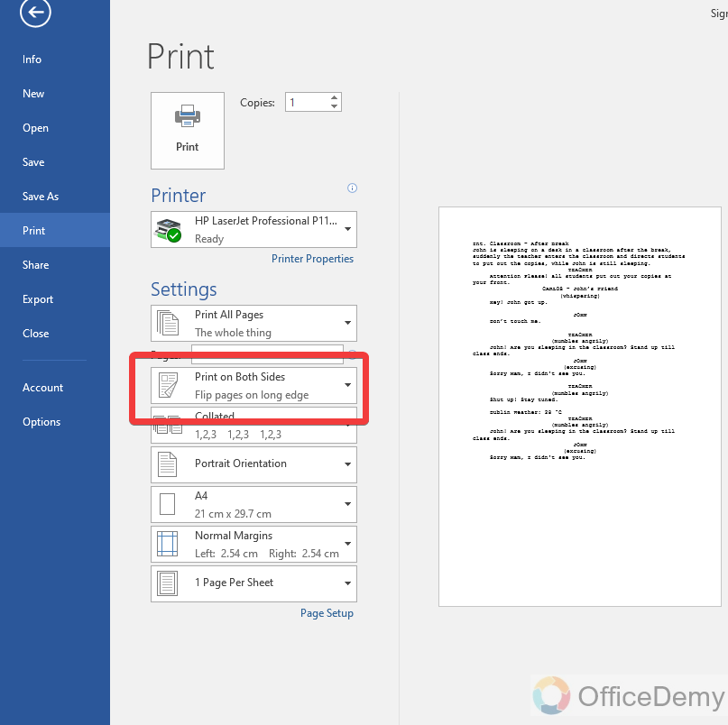Expand the Print All Pages dropdown arrow

(346, 322)
